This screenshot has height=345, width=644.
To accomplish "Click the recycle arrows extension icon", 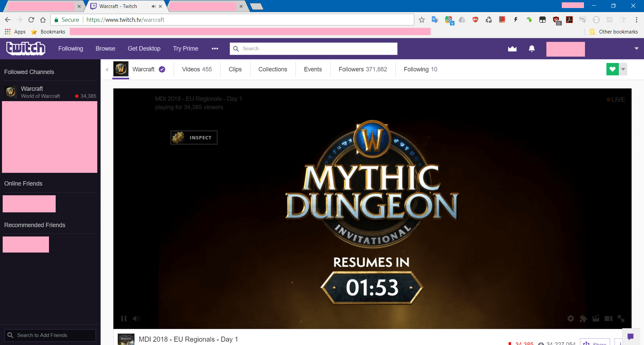I will click(489, 20).
